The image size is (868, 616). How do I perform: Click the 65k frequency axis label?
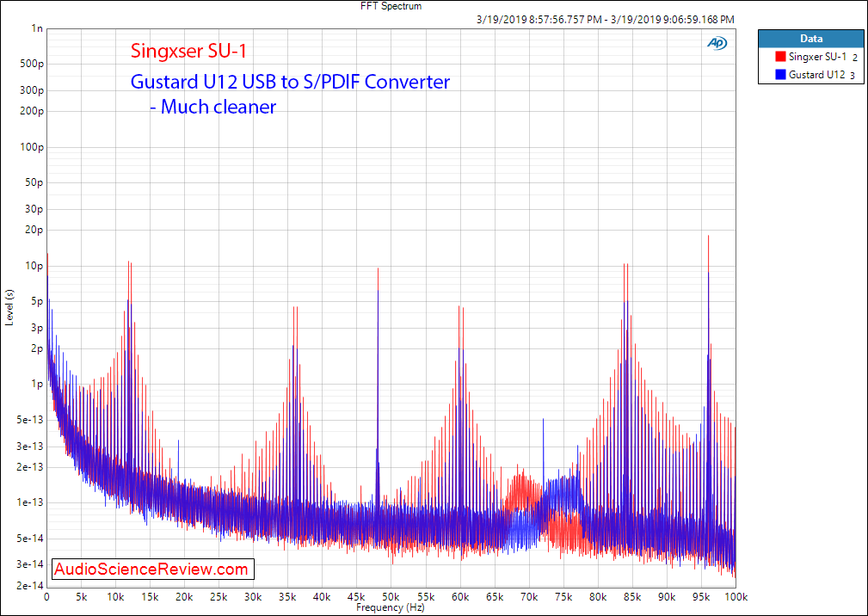pyautogui.click(x=495, y=597)
